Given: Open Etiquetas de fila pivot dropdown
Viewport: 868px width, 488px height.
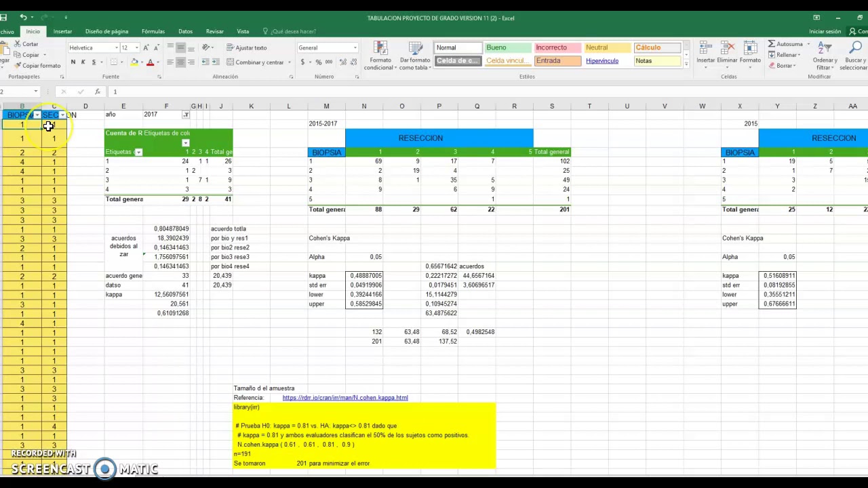Looking at the screenshot, I should pos(138,152).
